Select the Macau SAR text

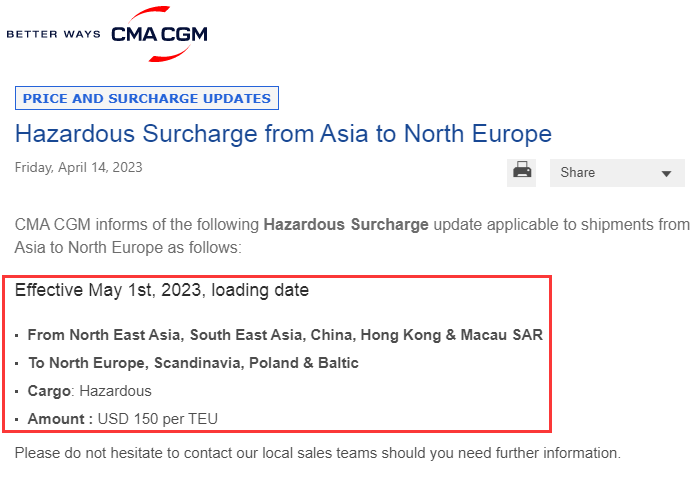pyautogui.click(x=501, y=335)
